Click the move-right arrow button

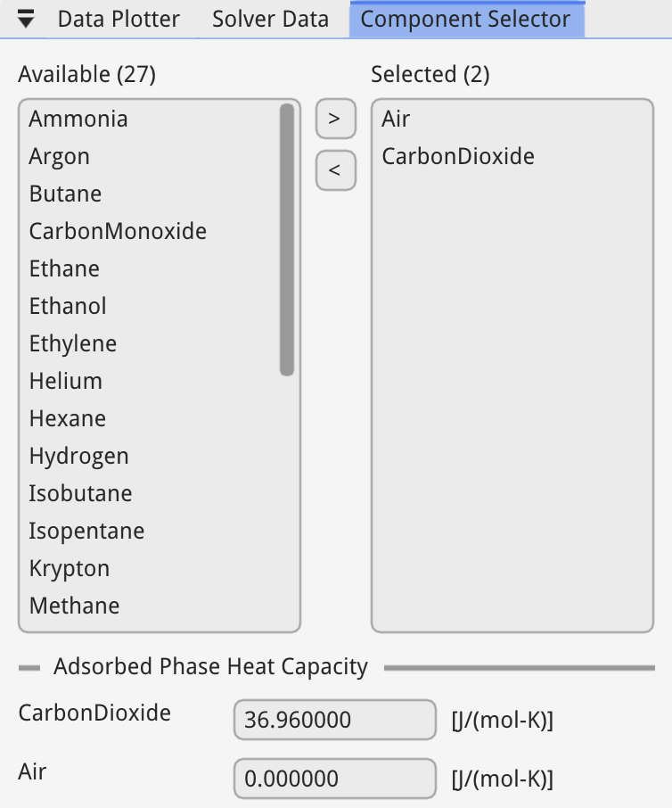pyautogui.click(x=335, y=120)
